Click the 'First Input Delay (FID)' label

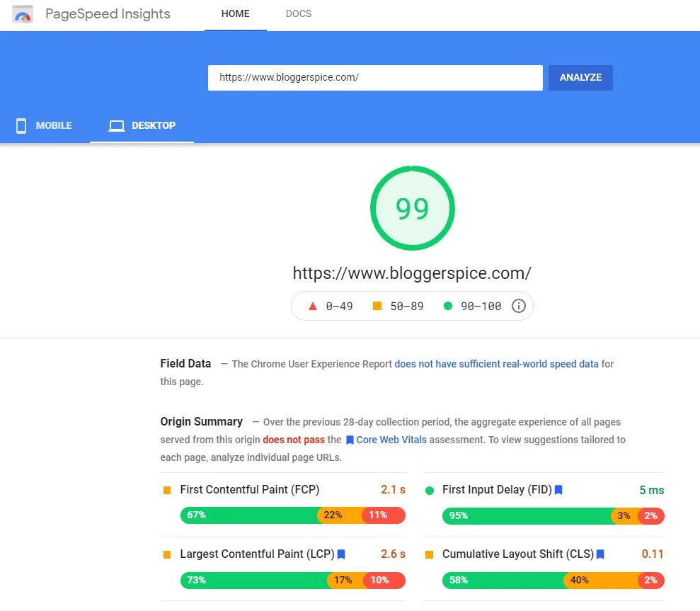497,490
